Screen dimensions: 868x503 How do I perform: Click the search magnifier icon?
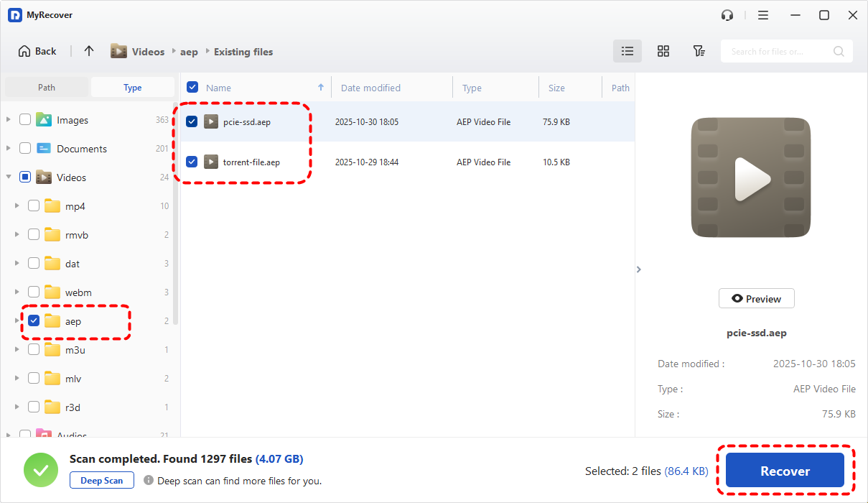pyautogui.click(x=839, y=52)
